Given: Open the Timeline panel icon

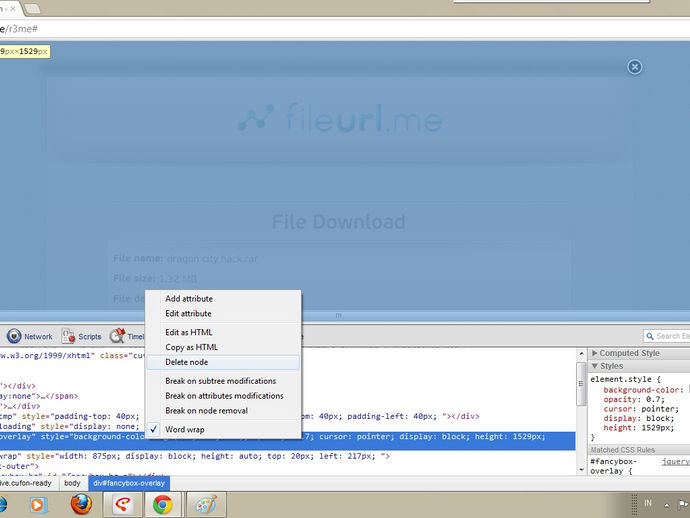Looking at the screenshot, I should [118, 336].
